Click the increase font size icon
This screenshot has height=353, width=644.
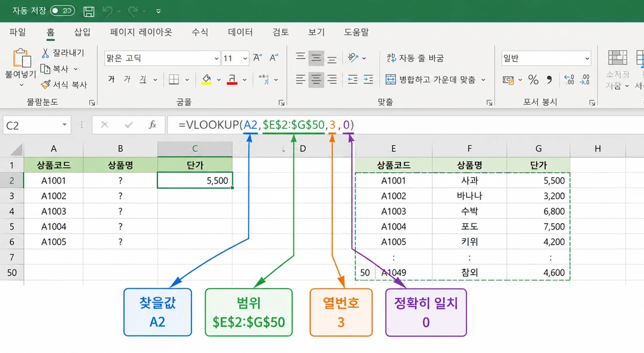pyautogui.click(x=258, y=58)
